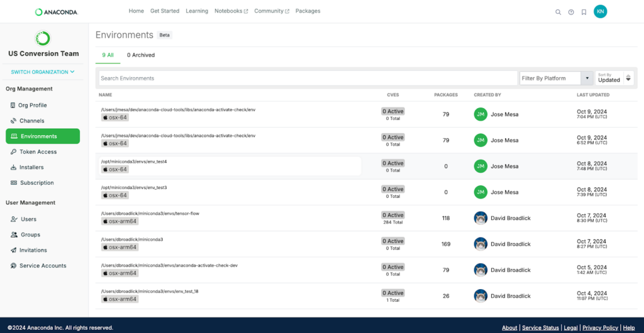Image resolution: width=644 pixels, height=333 pixels.
Task: Click the PACKAGES column header
Action: pyautogui.click(x=446, y=95)
